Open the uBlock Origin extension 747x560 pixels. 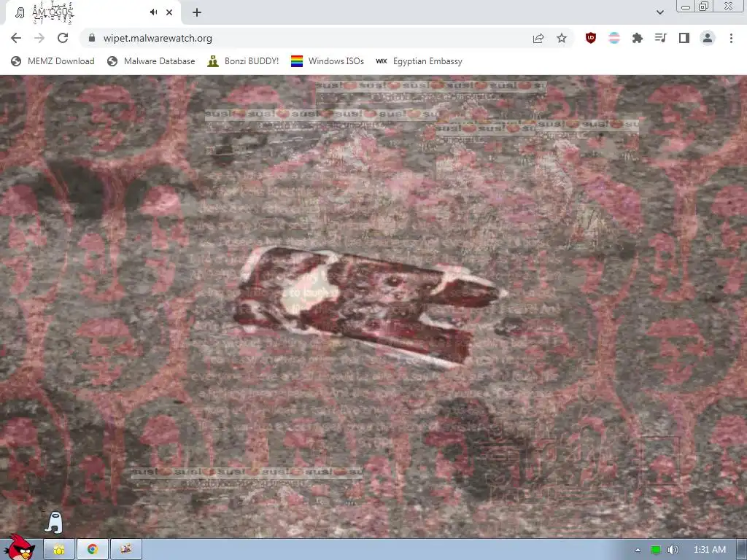[591, 38]
